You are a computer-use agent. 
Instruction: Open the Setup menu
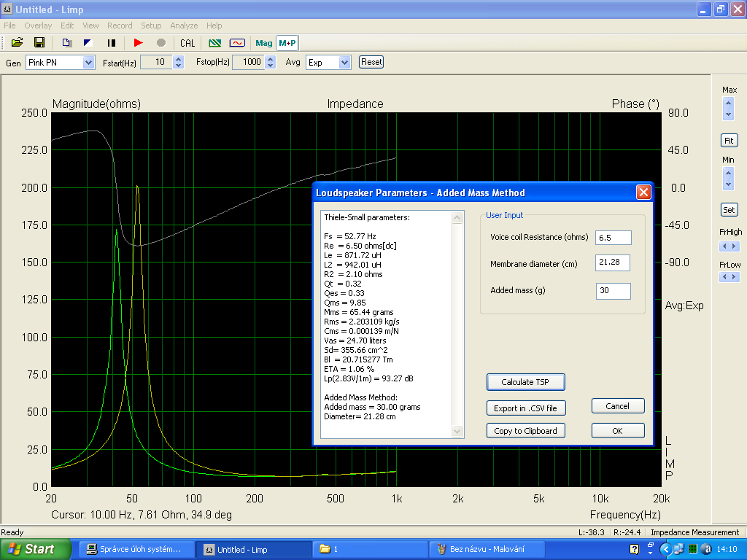pos(151,26)
